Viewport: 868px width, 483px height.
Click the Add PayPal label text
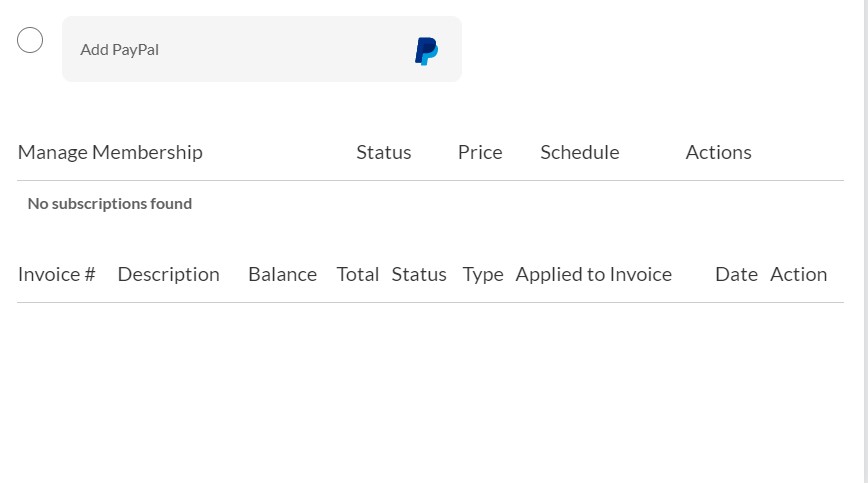click(x=119, y=50)
